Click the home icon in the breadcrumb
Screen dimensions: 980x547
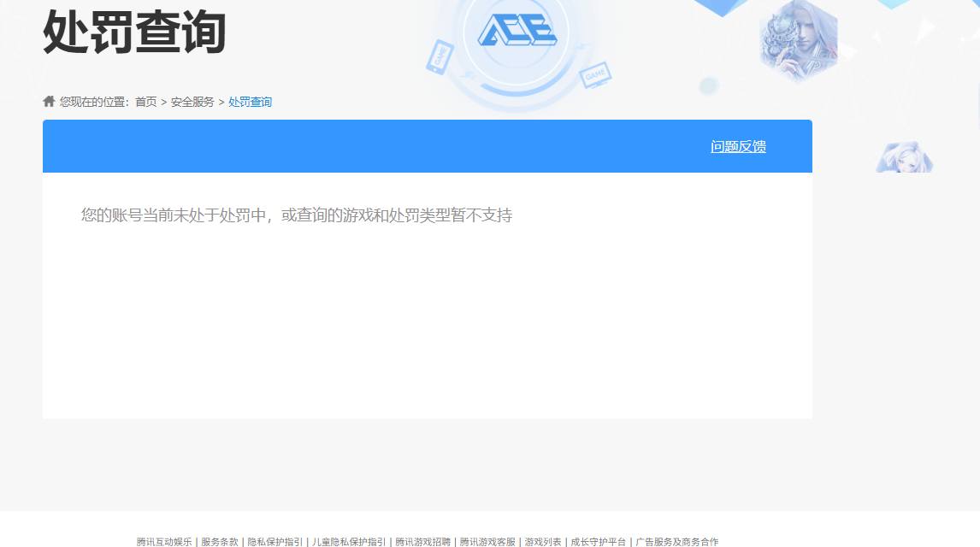point(49,101)
